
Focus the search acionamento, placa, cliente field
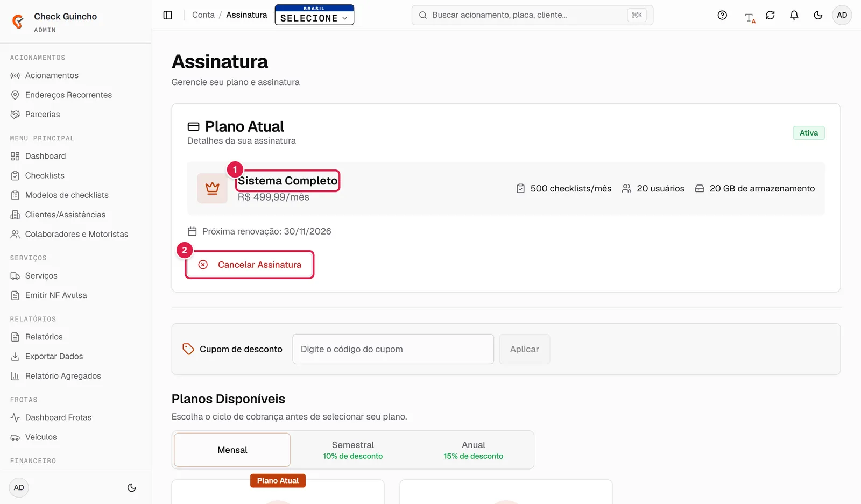[x=532, y=15]
